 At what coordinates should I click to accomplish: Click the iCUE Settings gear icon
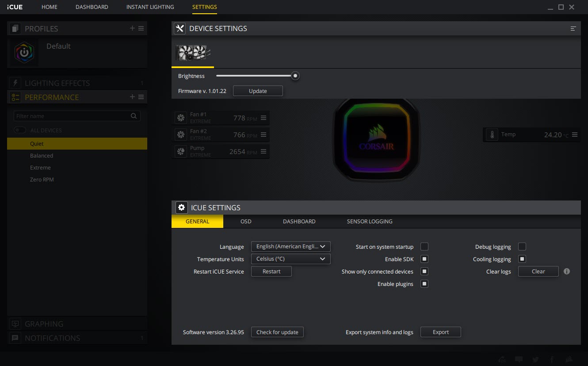(181, 208)
